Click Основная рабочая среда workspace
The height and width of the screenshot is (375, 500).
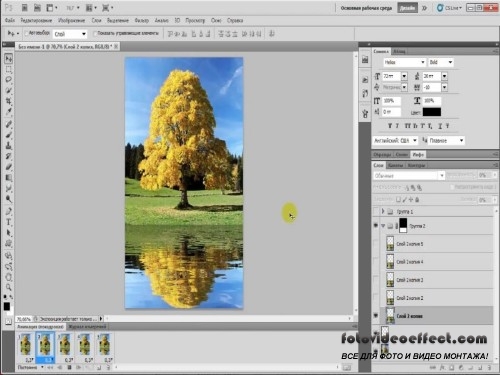coord(366,8)
